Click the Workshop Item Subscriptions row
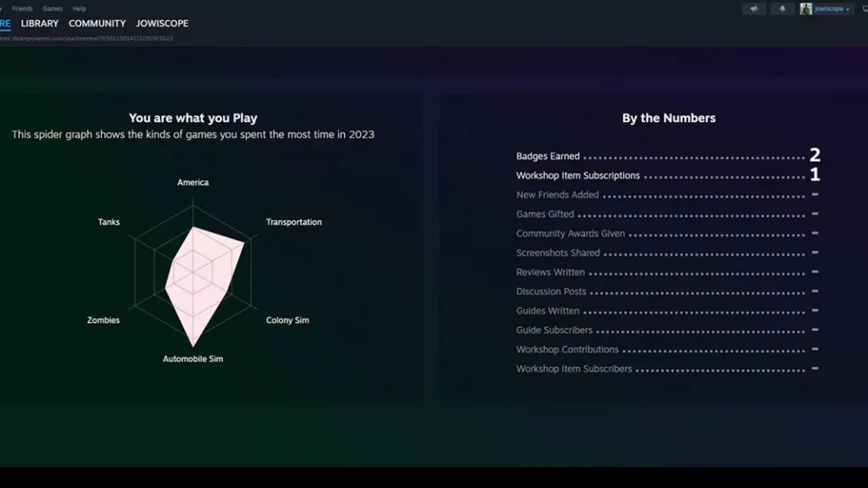 click(x=668, y=175)
